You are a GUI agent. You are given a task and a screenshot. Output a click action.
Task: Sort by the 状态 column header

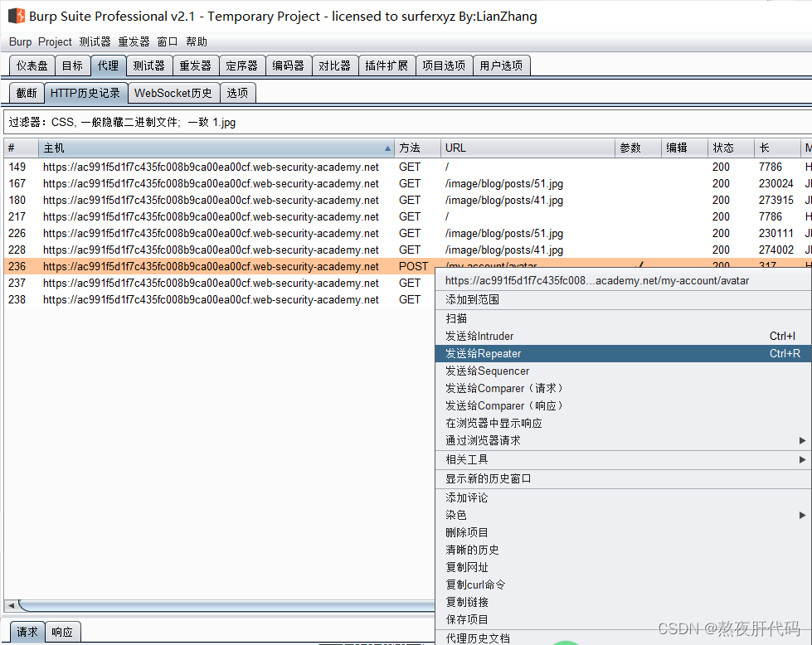pos(731,148)
